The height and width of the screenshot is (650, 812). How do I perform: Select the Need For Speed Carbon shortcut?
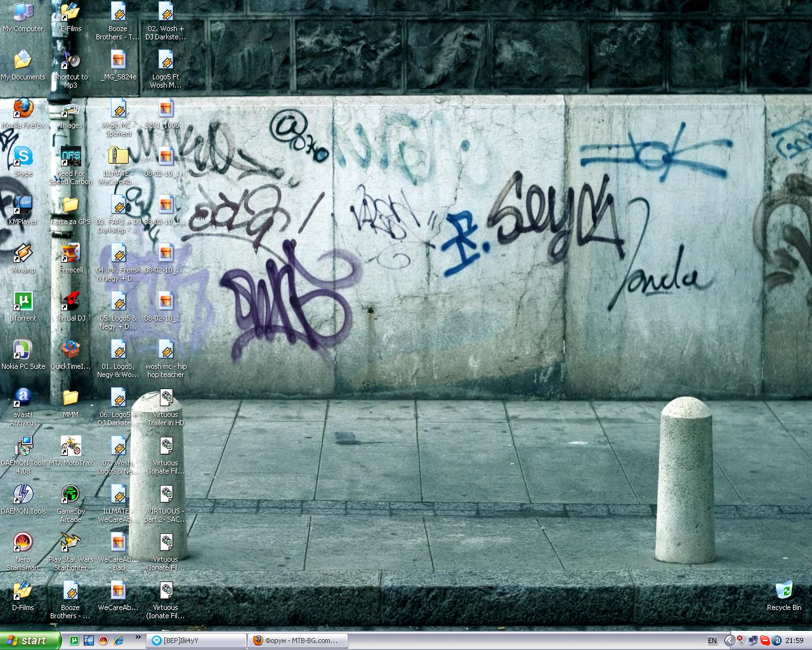pyautogui.click(x=70, y=157)
